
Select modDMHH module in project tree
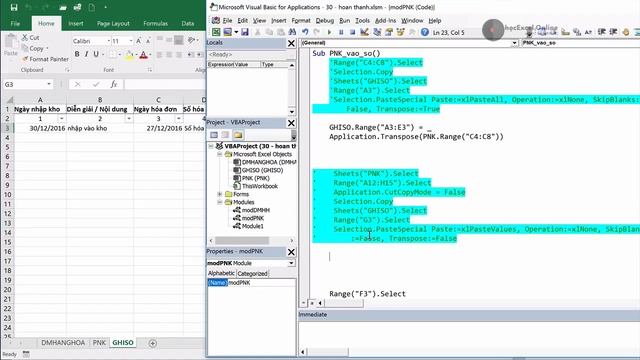(x=256, y=210)
